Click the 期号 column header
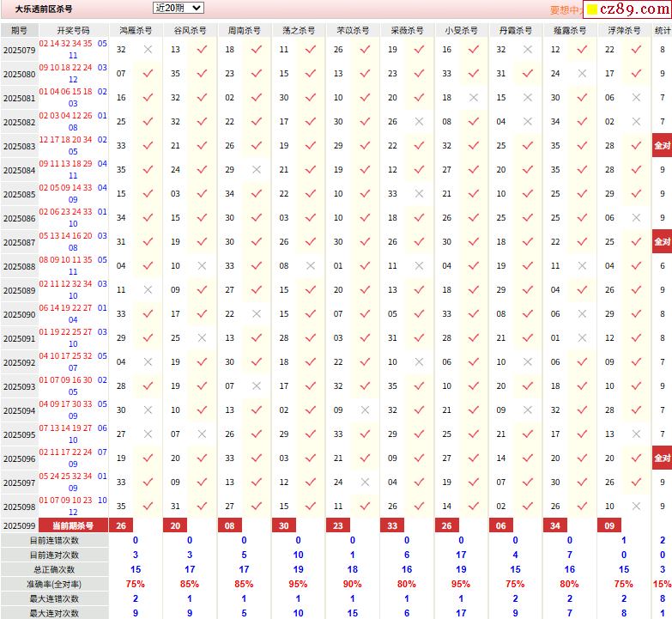672x619 pixels. (19, 30)
